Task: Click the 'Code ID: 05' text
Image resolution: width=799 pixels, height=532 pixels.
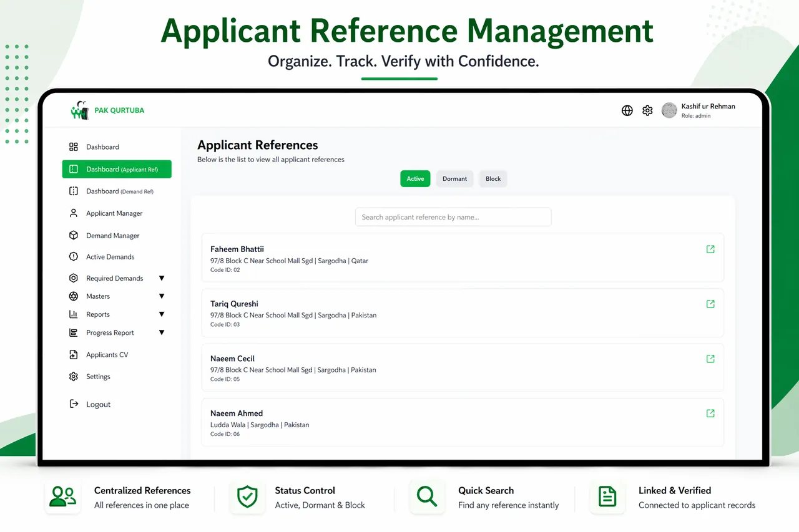Action: click(225, 379)
